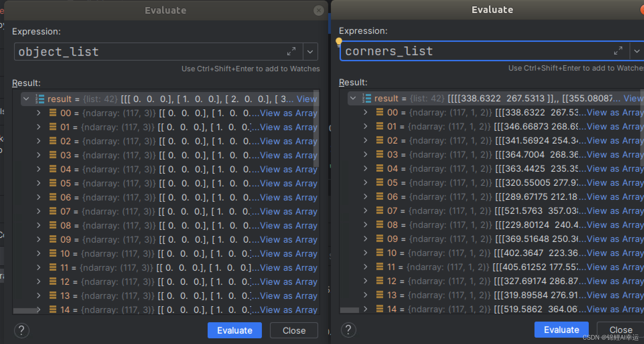This screenshot has height=344, width=644.
Task: Expand item 00 in object_list result
Action: [x=39, y=113]
